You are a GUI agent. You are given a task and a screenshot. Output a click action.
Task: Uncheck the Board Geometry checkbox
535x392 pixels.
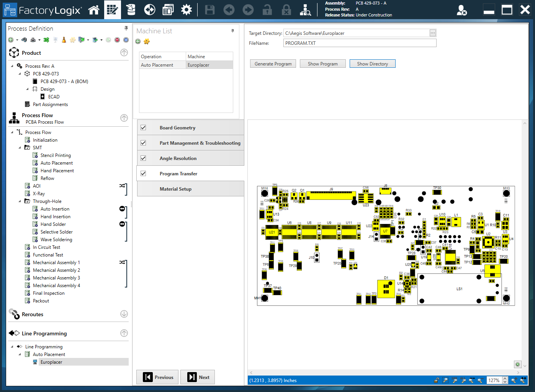point(143,127)
